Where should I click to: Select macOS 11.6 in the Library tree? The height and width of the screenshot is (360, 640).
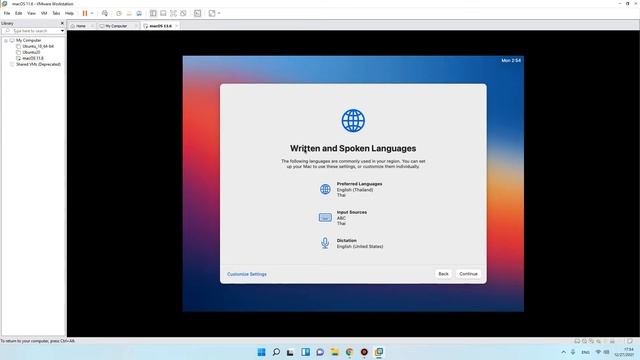tap(33, 58)
